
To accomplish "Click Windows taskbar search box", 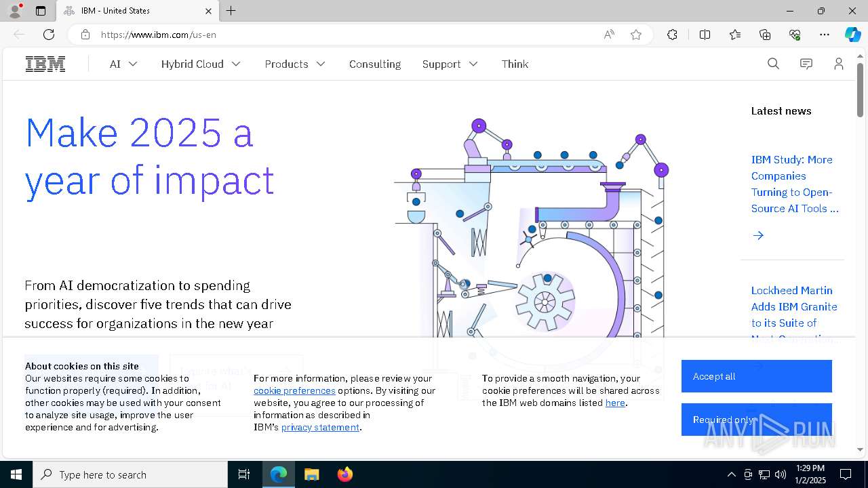I will (x=130, y=474).
